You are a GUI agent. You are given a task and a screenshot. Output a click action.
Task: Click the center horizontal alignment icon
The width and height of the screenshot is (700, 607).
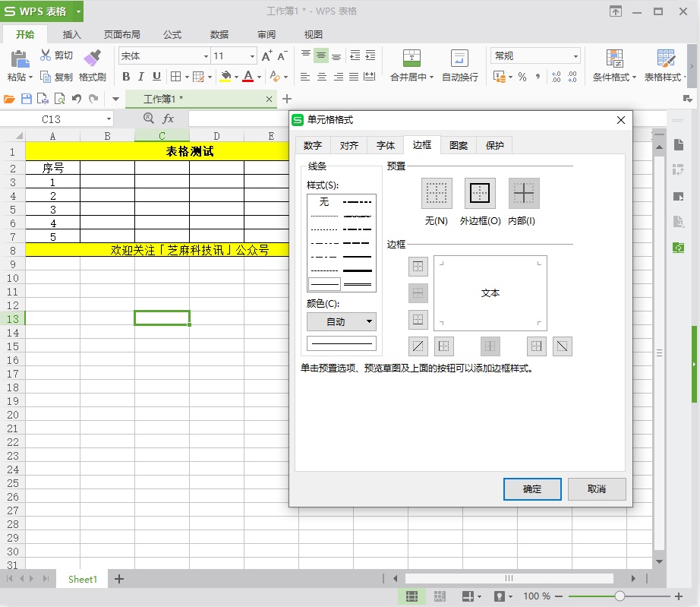321,77
